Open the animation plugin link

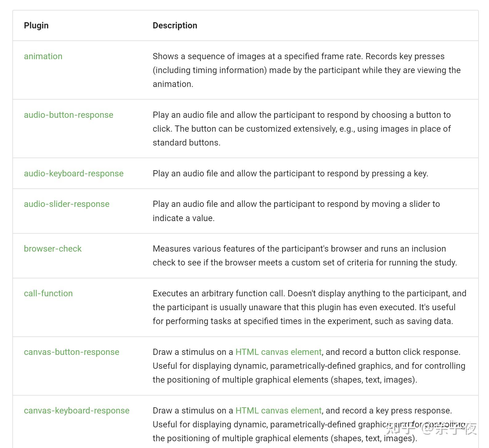click(43, 56)
